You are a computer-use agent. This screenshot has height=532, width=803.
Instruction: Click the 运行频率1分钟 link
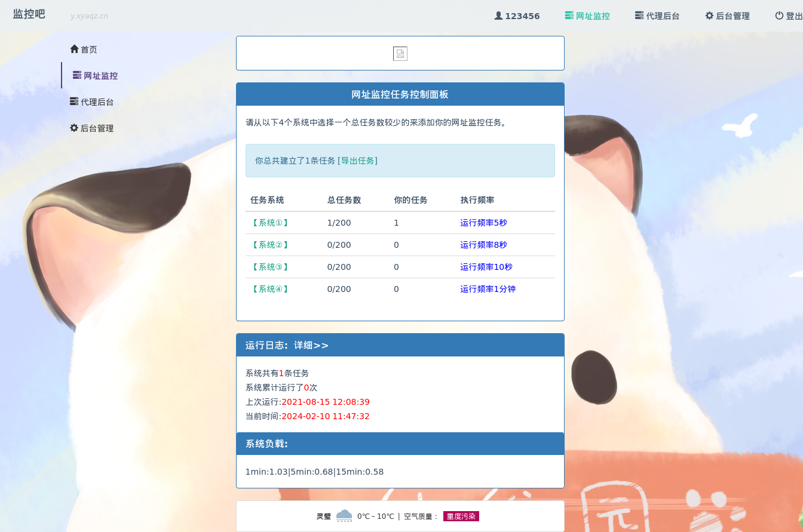coord(488,289)
